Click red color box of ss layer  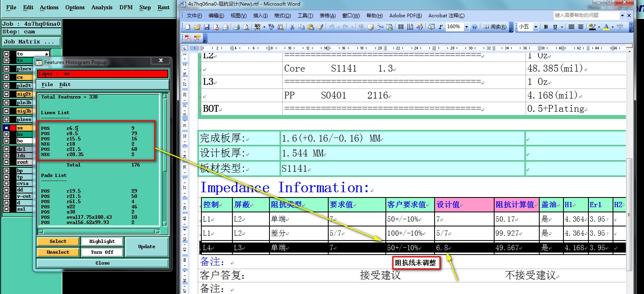pyautogui.click(x=13, y=128)
